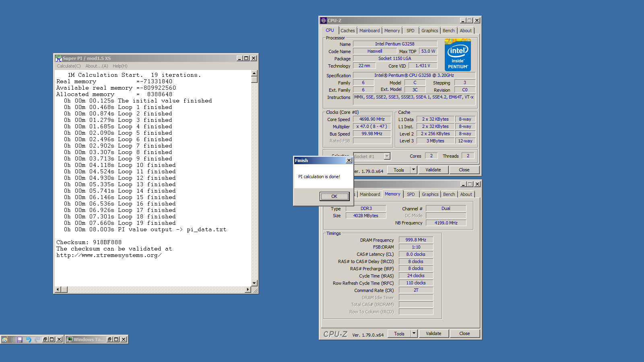
Task: Click Close button in upper CPU-Z window
Action: tap(464, 170)
